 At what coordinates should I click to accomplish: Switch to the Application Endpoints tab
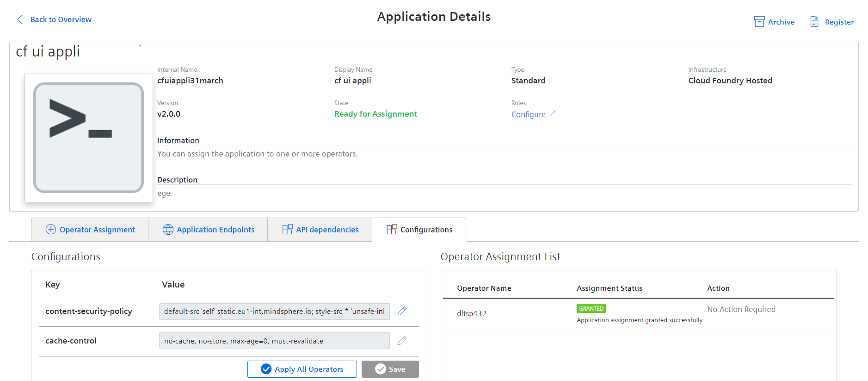click(x=208, y=230)
